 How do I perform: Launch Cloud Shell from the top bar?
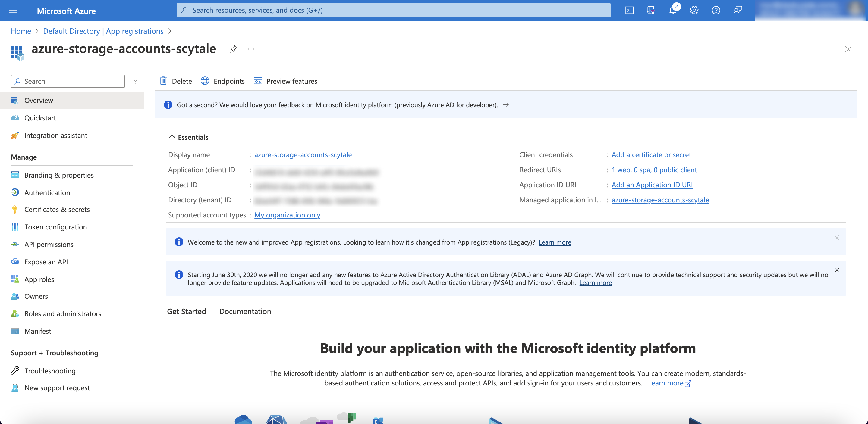pos(629,10)
